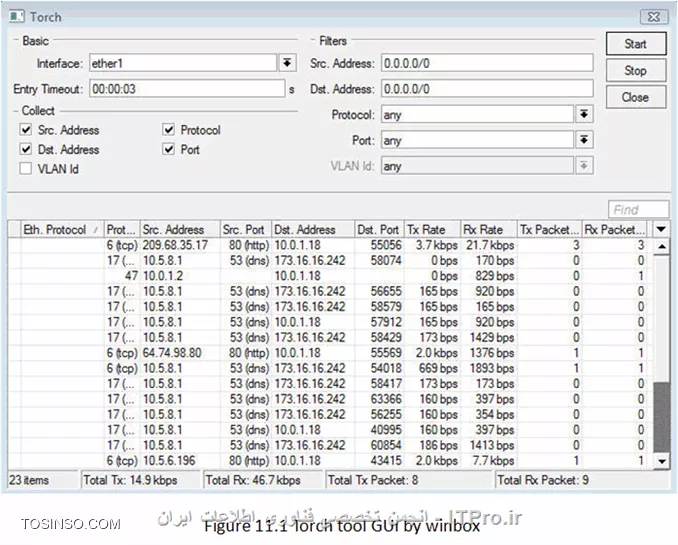The width and height of the screenshot is (678, 545).
Task: Enable the VLAN Id checkbox
Action: [x=26, y=168]
